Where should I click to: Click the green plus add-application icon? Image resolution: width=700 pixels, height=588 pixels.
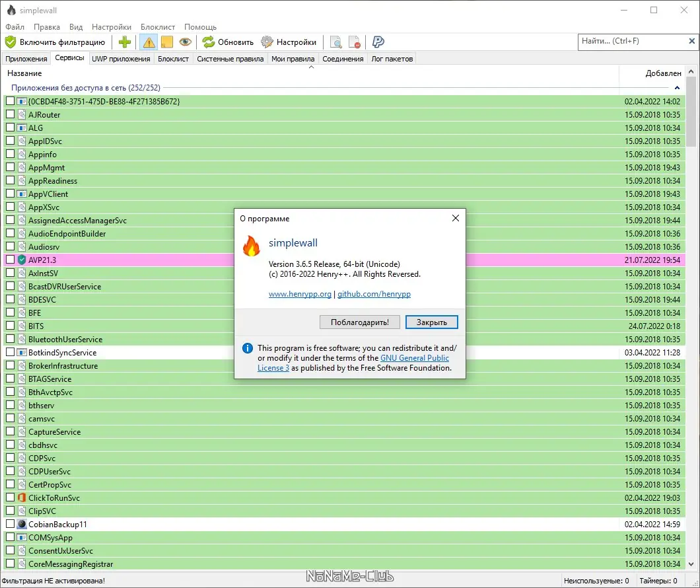coord(125,42)
